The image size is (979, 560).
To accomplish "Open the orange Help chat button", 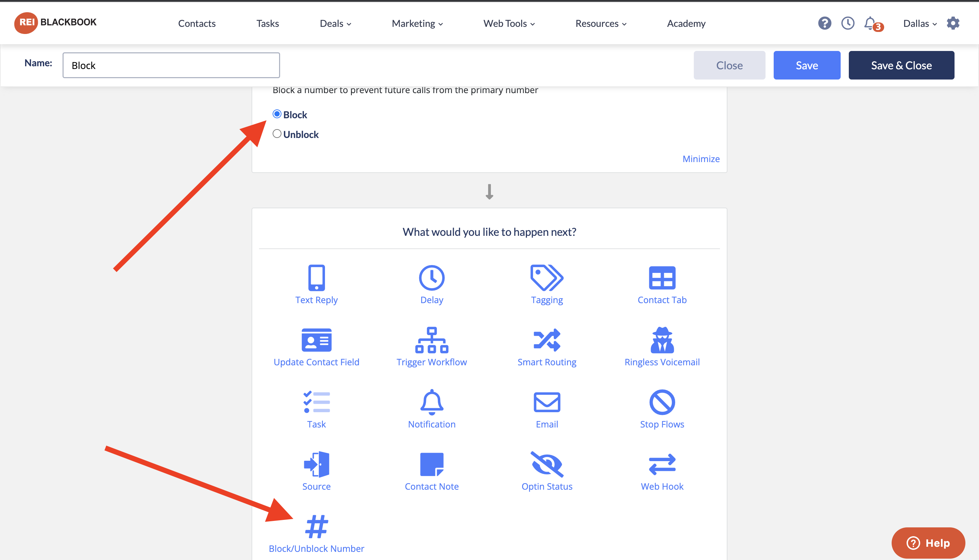I will coord(928,543).
